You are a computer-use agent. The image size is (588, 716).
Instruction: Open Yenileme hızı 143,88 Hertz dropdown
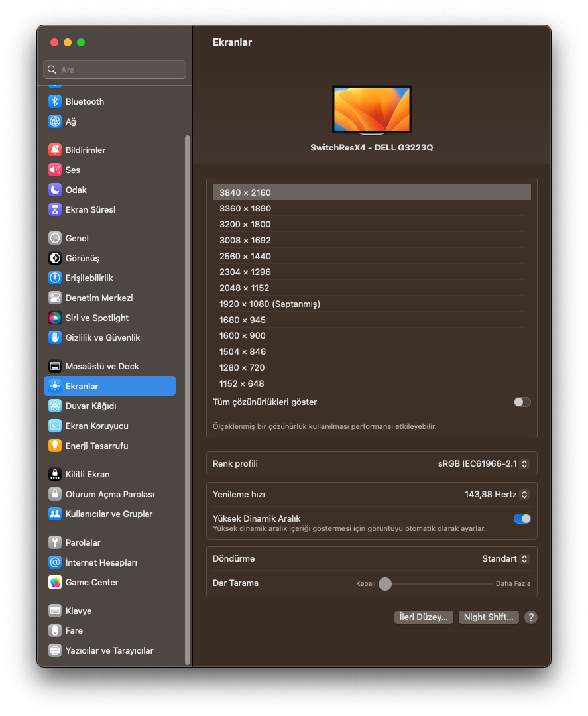point(497,494)
